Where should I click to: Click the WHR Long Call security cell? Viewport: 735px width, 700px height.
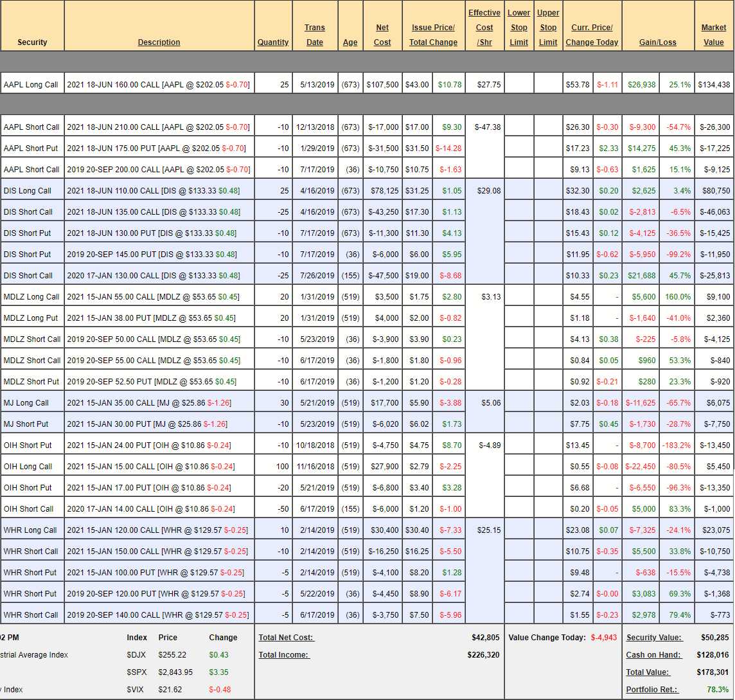coord(30,530)
